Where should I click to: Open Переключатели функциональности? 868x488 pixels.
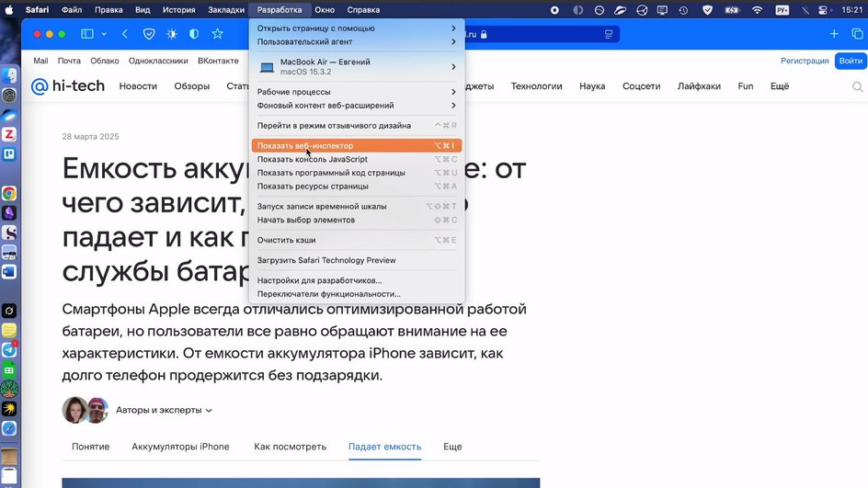click(x=357, y=294)
